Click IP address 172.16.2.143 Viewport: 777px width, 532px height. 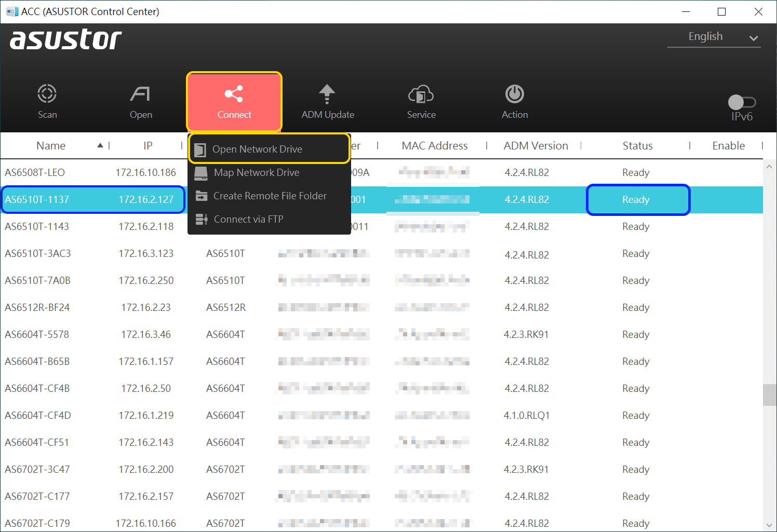(146, 442)
